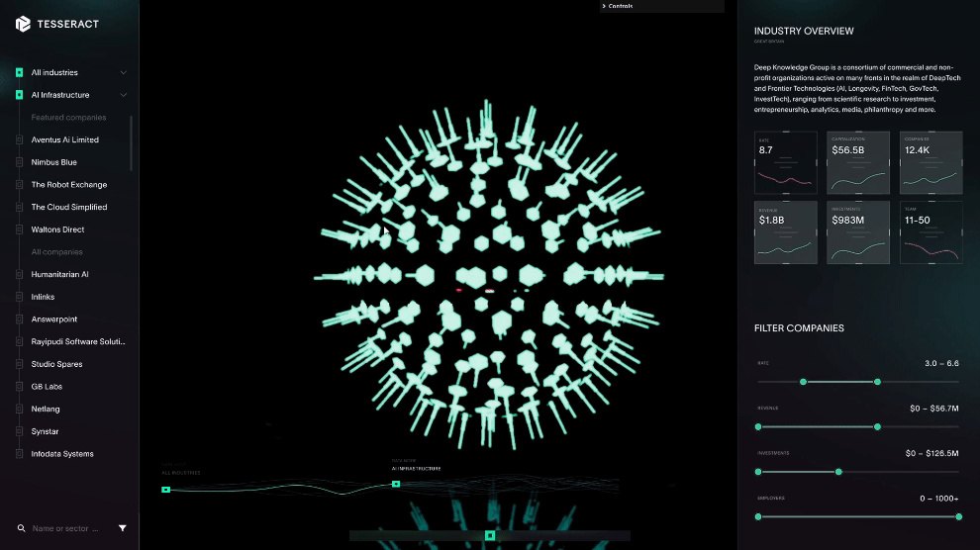Select Synstar in the sidebar
The width and height of the screenshot is (980, 550).
click(x=45, y=432)
